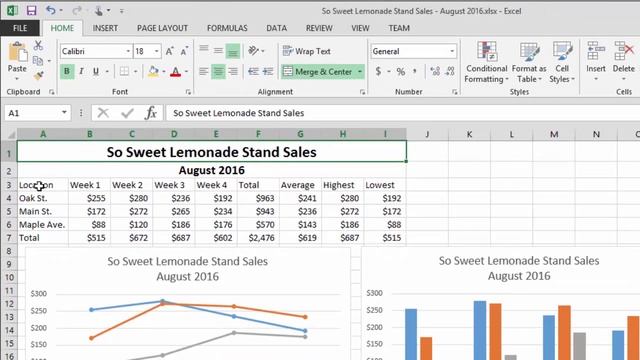Open the DATA ribbon tab
The height and width of the screenshot is (360, 640).
pyautogui.click(x=276, y=28)
